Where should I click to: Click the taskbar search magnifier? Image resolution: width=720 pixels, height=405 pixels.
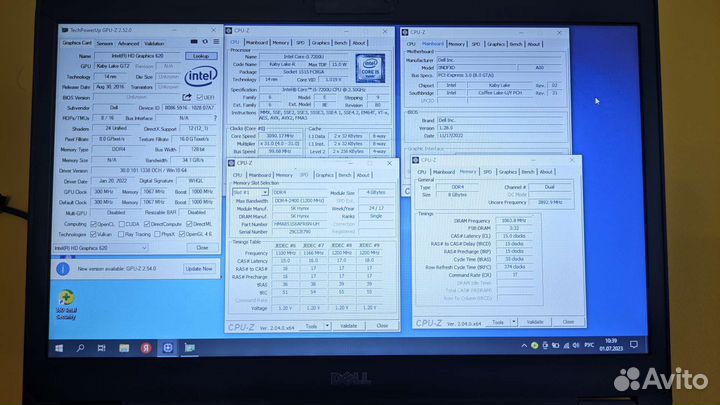(x=80, y=348)
